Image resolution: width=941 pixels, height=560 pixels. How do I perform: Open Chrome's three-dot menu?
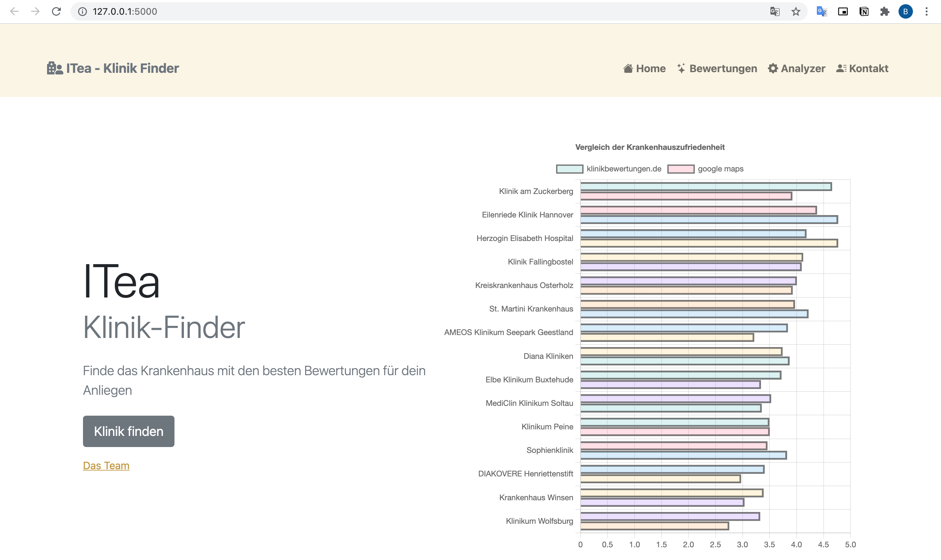click(926, 12)
